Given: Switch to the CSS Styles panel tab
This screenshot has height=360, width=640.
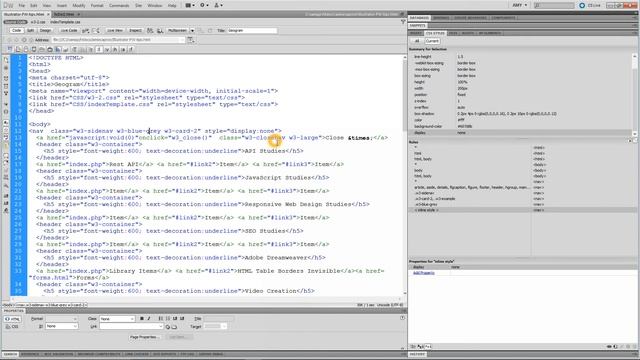Looking at the screenshot, I should (435, 33).
